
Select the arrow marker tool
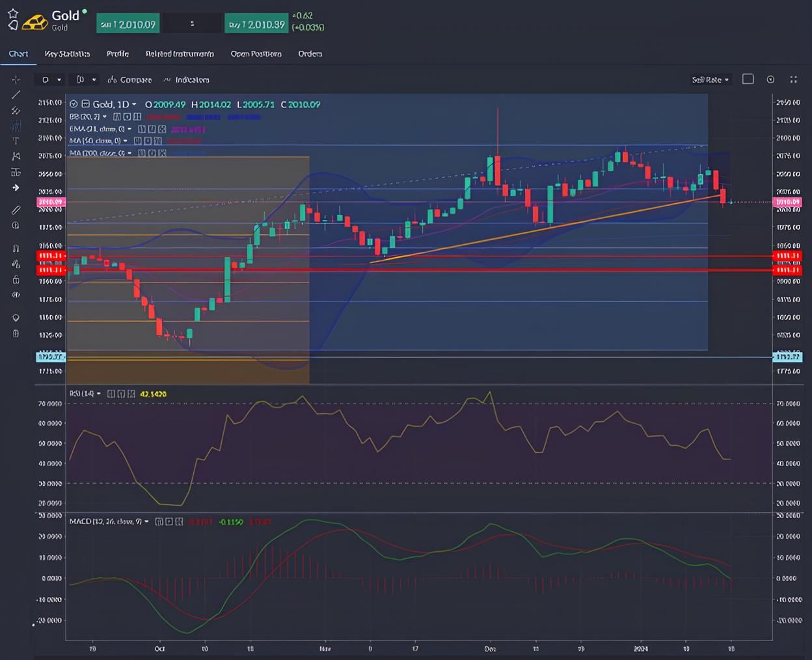(16, 187)
